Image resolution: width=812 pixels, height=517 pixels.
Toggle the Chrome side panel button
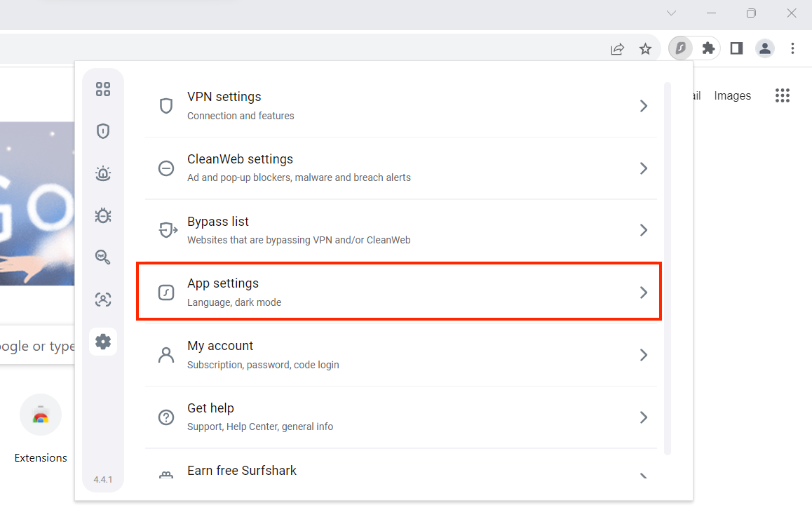736,48
